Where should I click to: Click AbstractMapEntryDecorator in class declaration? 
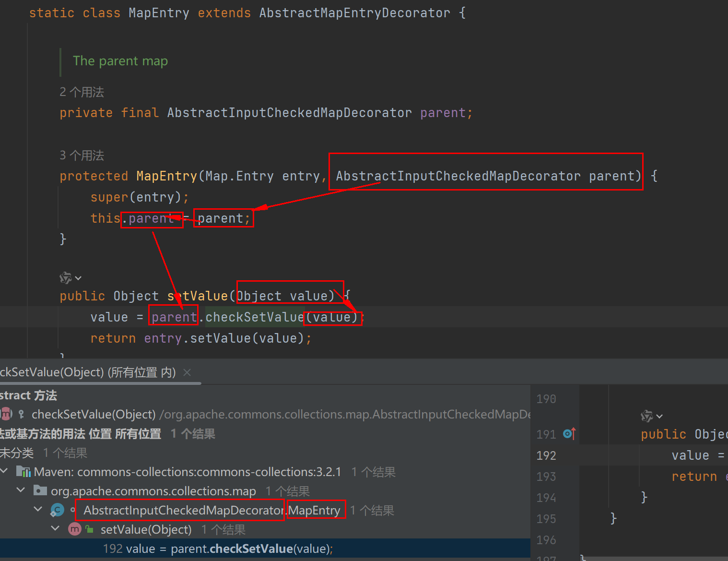click(355, 13)
